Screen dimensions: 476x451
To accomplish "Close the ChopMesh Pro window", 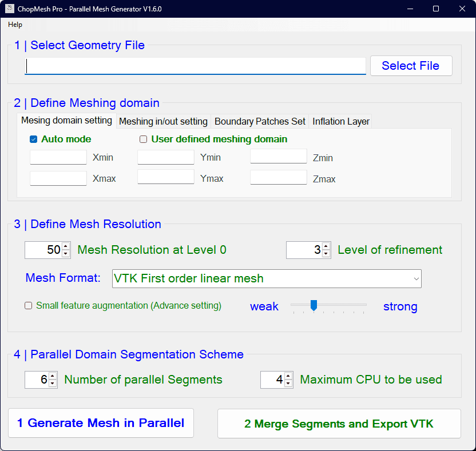I will click(x=462, y=9).
